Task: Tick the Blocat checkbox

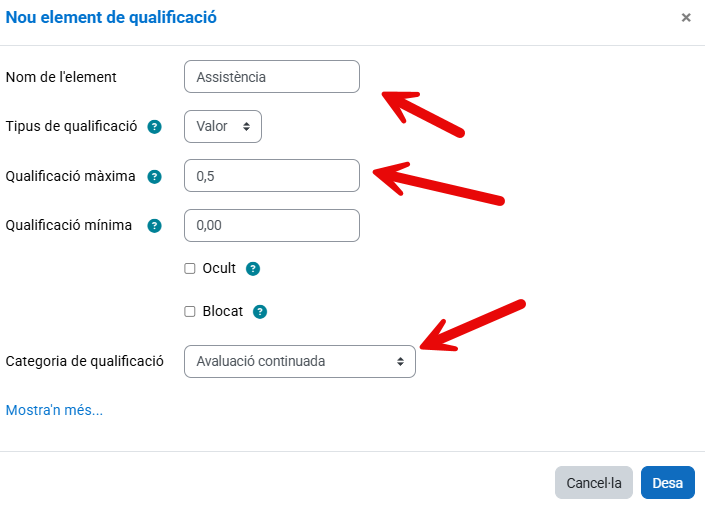Action: coord(190,311)
